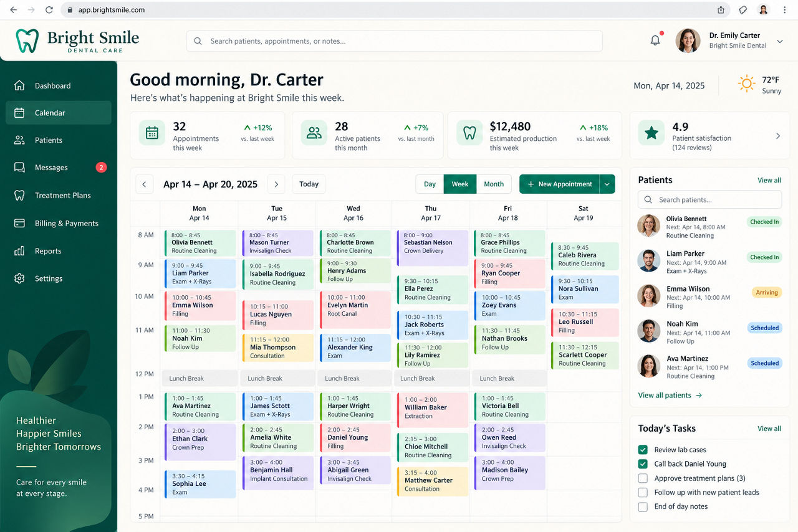The image size is (798, 532).
Task: Open Matthew Carter's Consultation on Thursday
Action: point(432,481)
